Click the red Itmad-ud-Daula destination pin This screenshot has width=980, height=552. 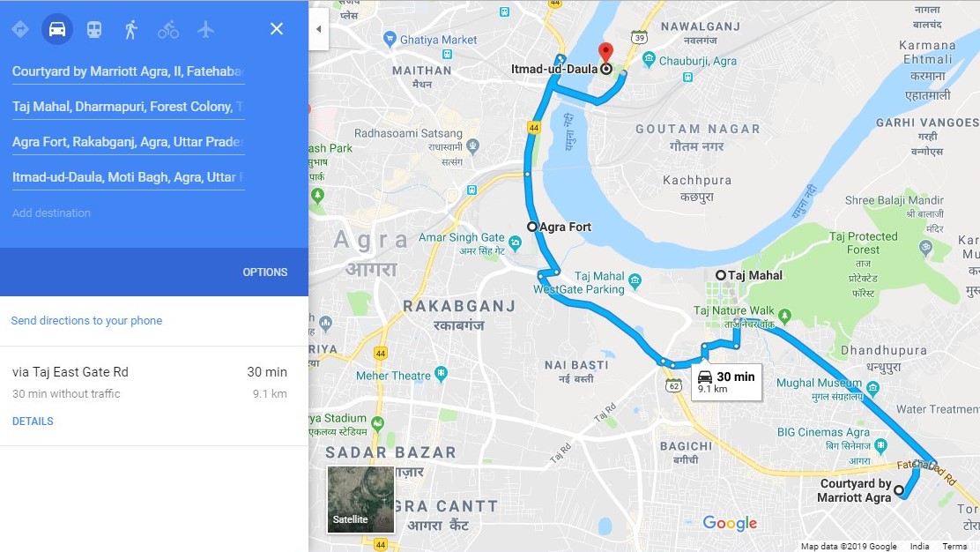pyautogui.click(x=605, y=53)
